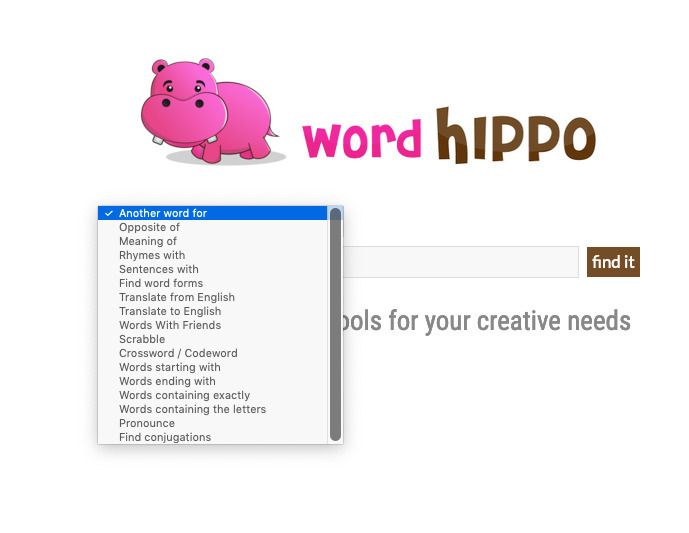Select 'Pronounce' from the dropdown list

[147, 423]
